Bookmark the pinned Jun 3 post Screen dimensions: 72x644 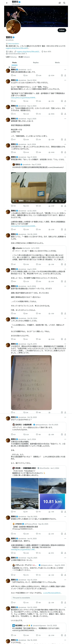[62, 75]
